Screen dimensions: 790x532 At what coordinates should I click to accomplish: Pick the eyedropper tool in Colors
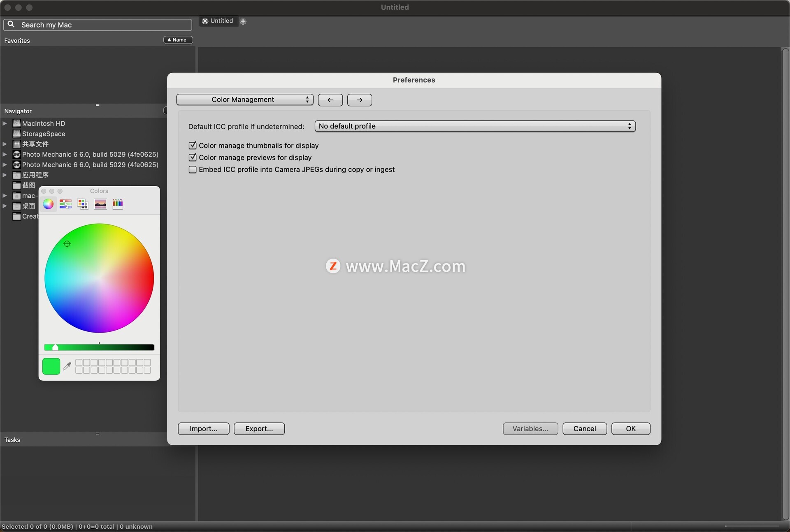pos(67,366)
